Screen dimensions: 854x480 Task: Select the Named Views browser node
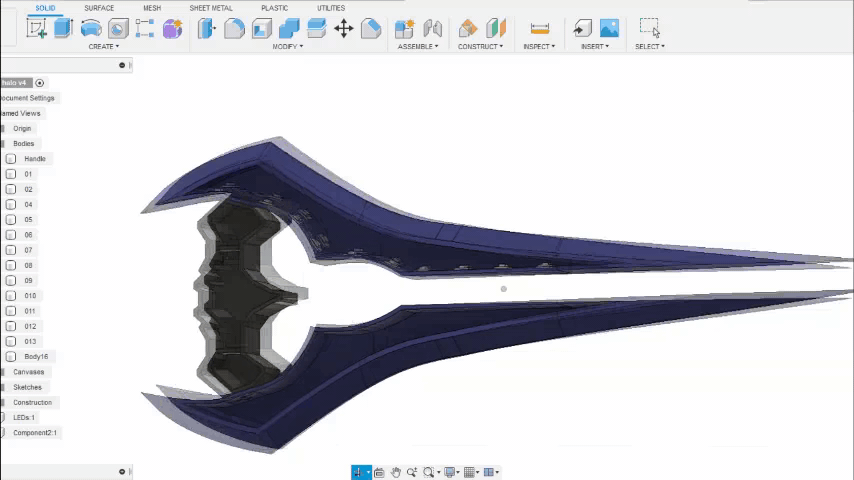[x=21, y=113]
